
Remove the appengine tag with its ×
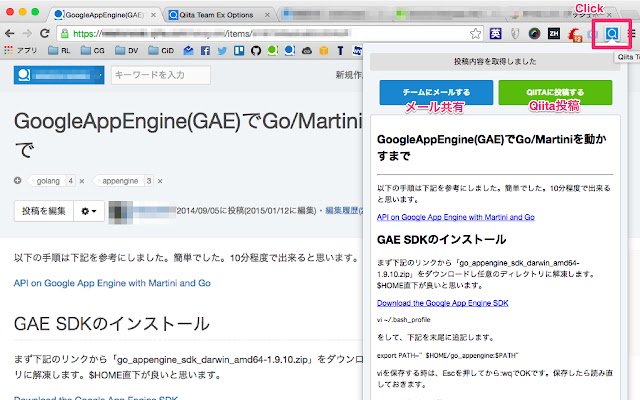pyautogui.click(x=160, y=181)
